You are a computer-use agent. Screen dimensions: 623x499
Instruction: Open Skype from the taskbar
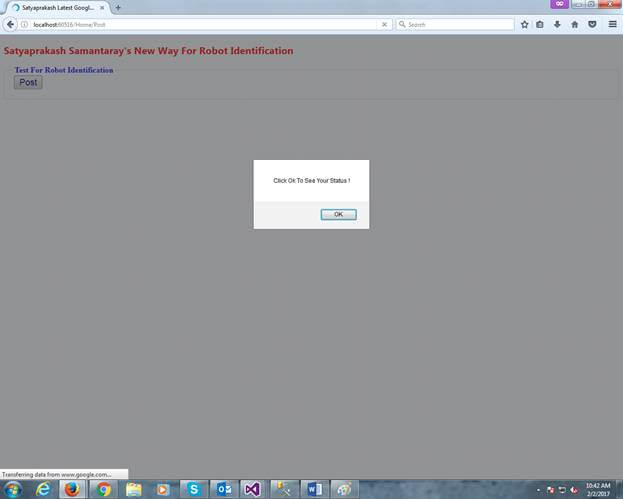tap(193, 489)
